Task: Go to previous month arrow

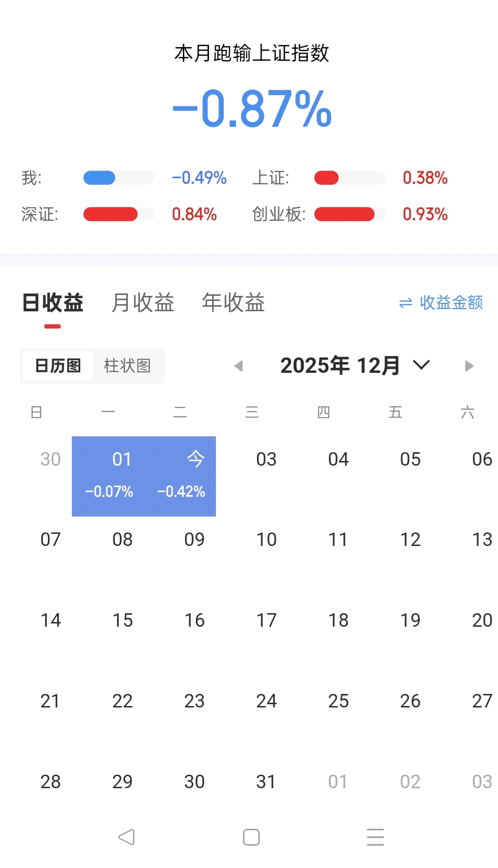Action: [x=239, y=366]
